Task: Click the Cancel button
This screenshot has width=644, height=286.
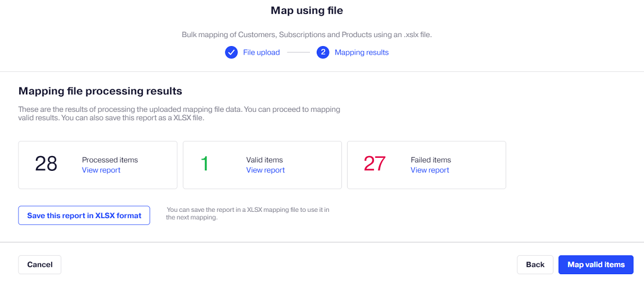Action: [x=40, y=265]
